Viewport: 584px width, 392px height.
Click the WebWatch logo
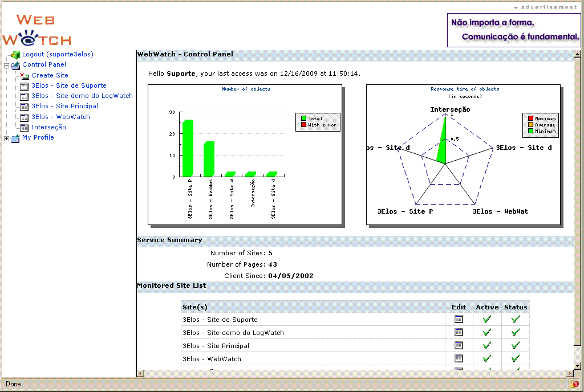click(x=36, y=30)
